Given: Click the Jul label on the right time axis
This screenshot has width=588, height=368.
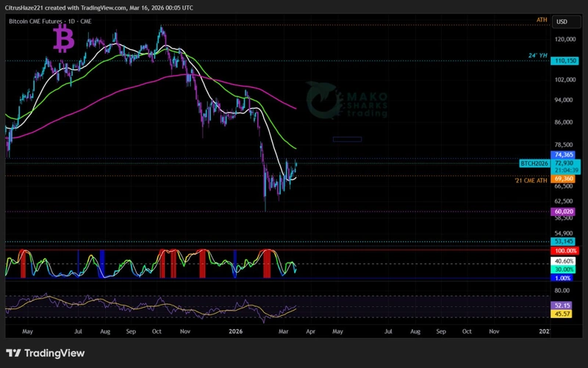Looking at the screenshot, I should coord(387,331).
